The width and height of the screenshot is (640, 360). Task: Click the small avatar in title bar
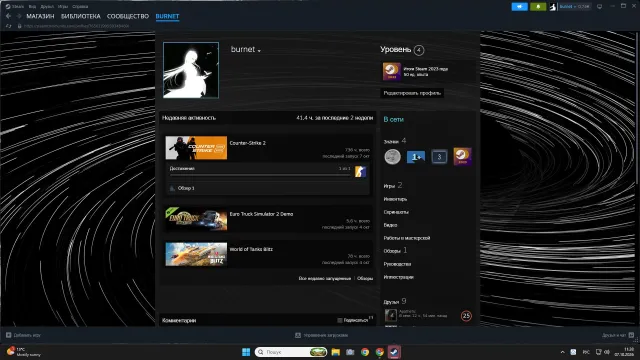coord(553,7)
